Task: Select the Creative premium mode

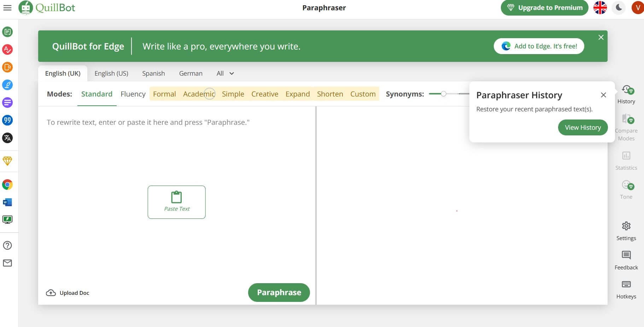Action: point(265,94)
